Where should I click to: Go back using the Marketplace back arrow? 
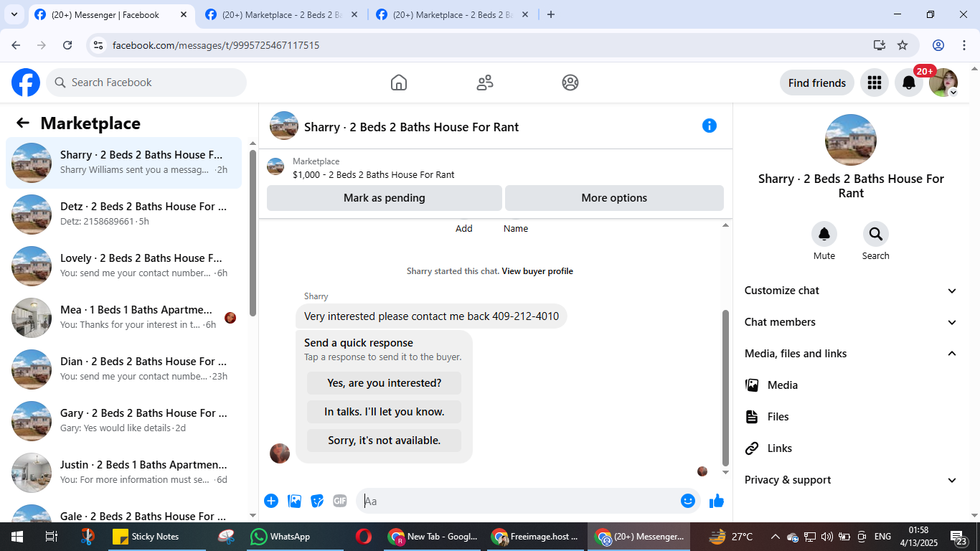pyautogui.click(x=23, y=123)
